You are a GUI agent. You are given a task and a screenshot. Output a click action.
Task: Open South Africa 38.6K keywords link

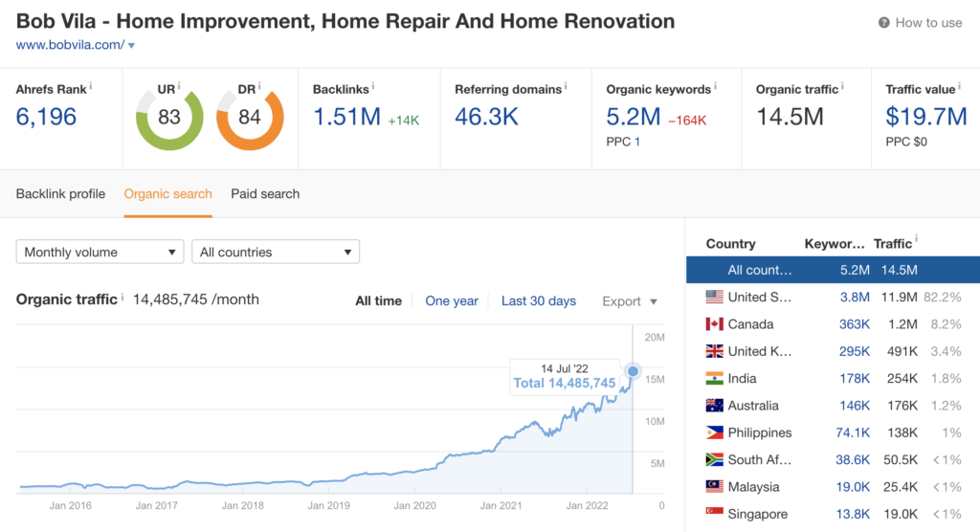(x=853, y=459)
